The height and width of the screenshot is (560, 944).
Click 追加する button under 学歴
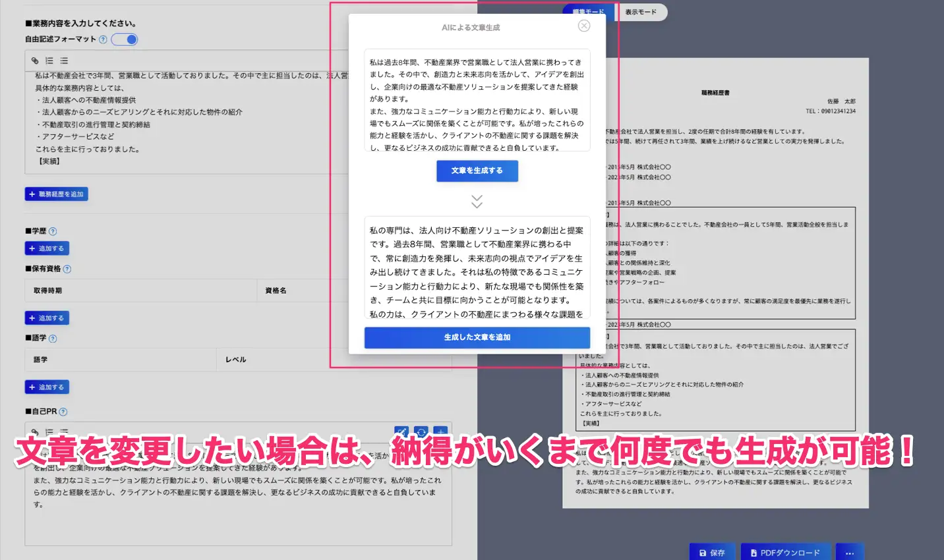pyautogui.click(x=47, y=248)
